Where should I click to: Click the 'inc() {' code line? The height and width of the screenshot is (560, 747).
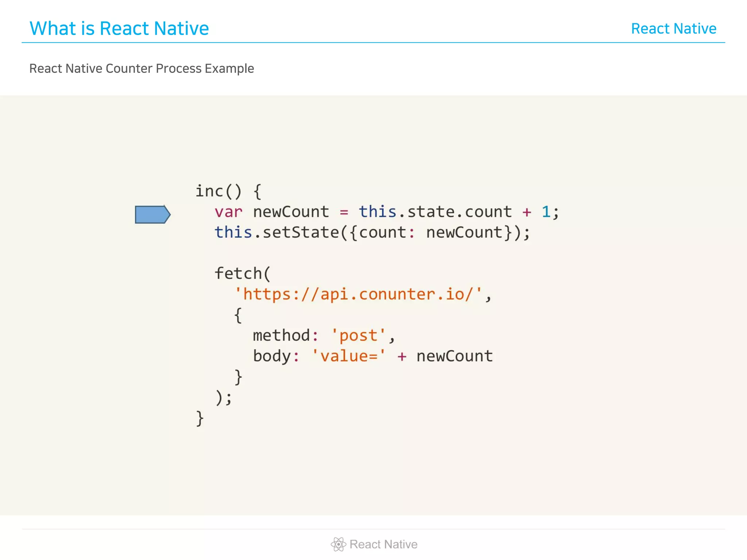click(229, 191)
